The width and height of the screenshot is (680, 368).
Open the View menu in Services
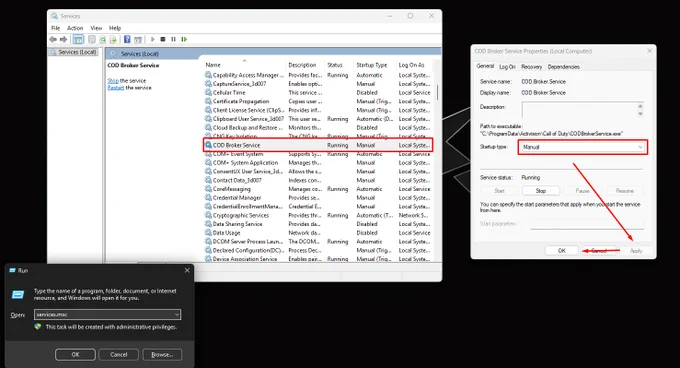[x=96, y=28]
